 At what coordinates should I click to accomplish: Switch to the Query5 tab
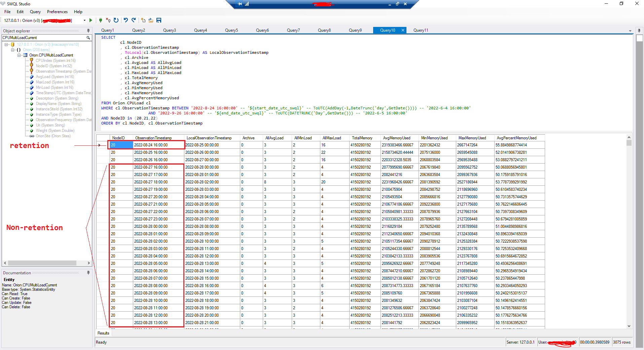click(x=231, y=30)
